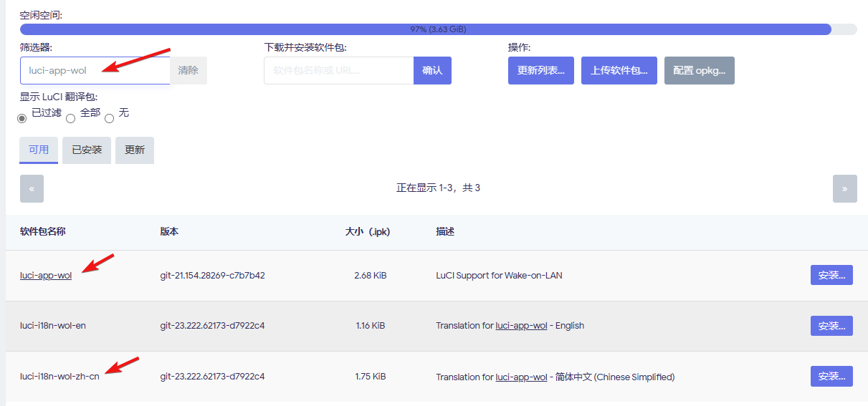Click the 1.75 KiB size value
The width and height of the screenshot is (868, 406).
click(x=371, y=377)
